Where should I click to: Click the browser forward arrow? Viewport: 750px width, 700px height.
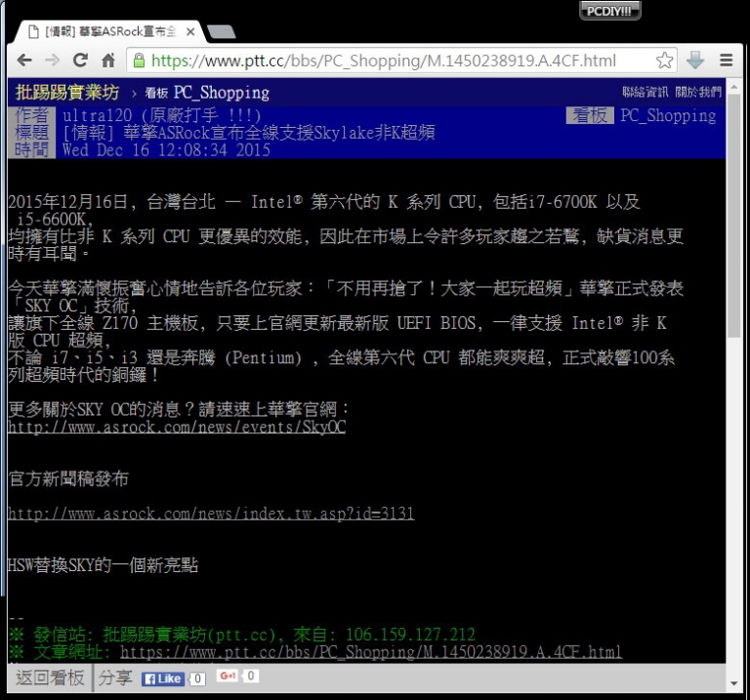point(52,61)
